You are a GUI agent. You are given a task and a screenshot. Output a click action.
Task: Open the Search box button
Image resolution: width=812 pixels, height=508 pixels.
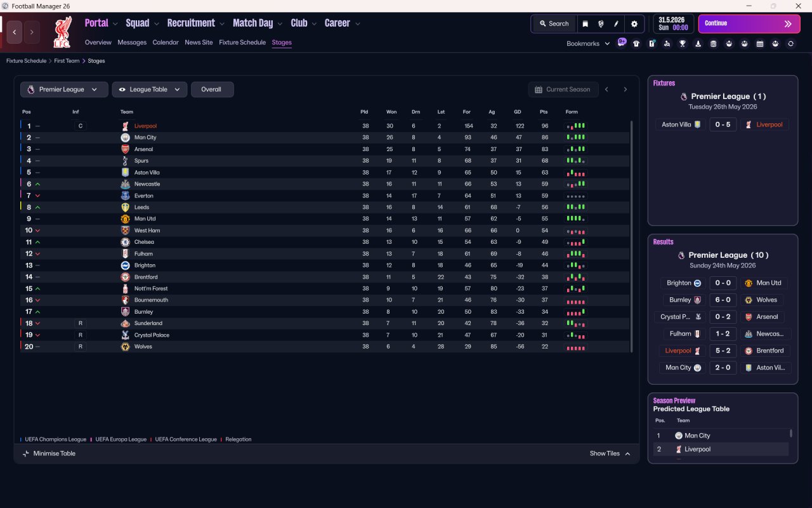click(x=554, y=23)
